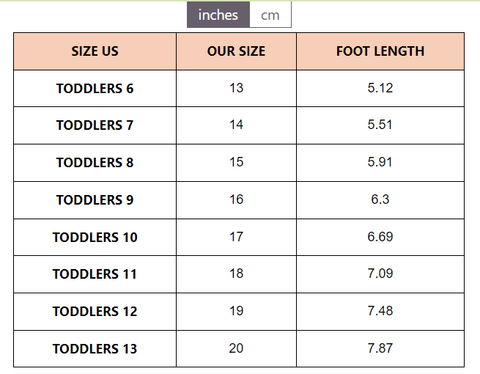Image resolution: width=480 pixels, height=374 pixels.
Task: Click the OUR SIZE column header
Action: tap(236, 51)
